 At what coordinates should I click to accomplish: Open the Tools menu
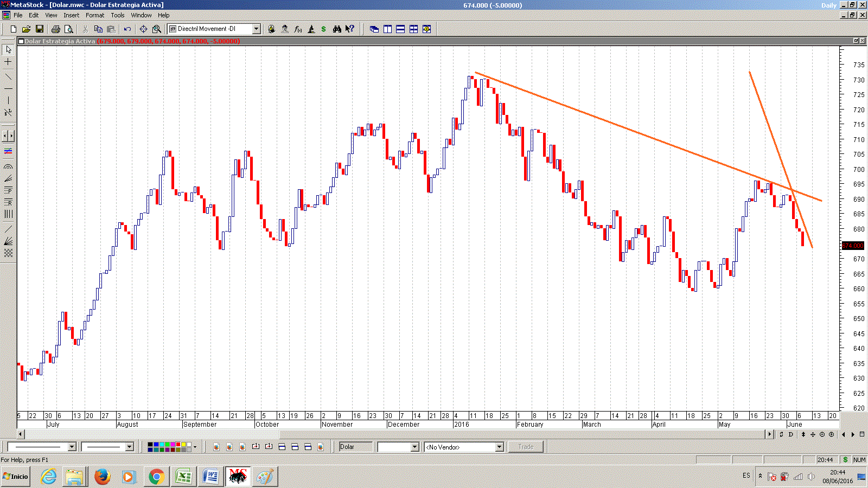[x=117, y=15]
